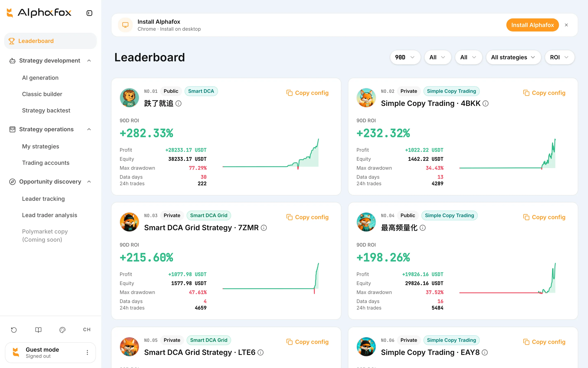Click the Smart DCA tag on NO.01
The image size is (588, 368).
201,91
